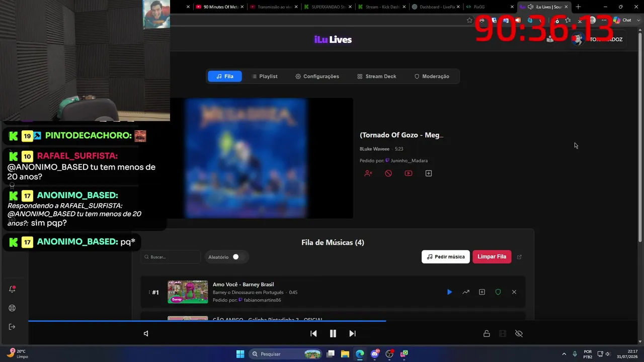The image size is (644, 362).
Task: Switch to the Fila tab
Action: tap(225, 76)
